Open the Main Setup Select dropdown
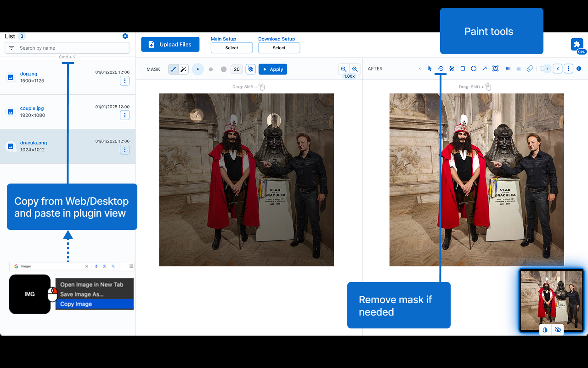The width and height of the screenshot is (588, 368). (x=232, y=47)
